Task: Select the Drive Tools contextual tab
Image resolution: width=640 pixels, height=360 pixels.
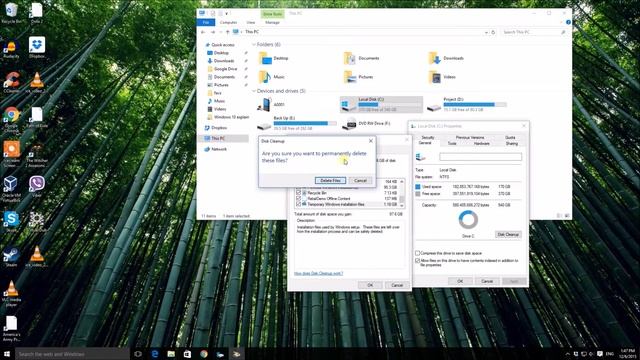Action: point(272,14)
